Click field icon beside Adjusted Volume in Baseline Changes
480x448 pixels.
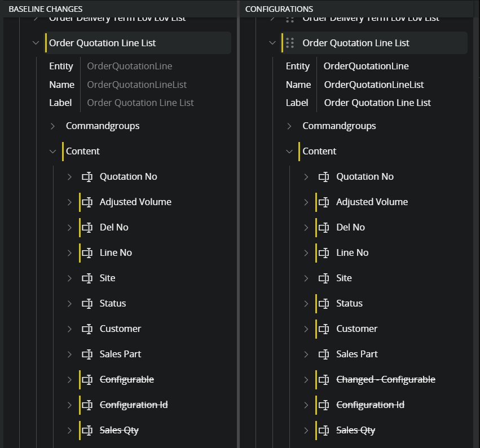tap(87, 202)
